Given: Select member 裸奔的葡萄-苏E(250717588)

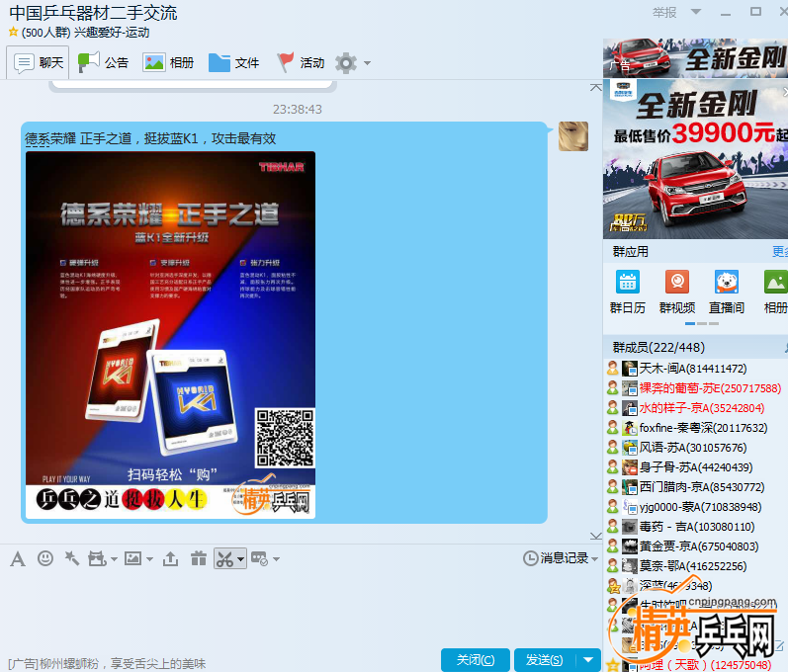Looking at the screenshot, I should (695, 388).
